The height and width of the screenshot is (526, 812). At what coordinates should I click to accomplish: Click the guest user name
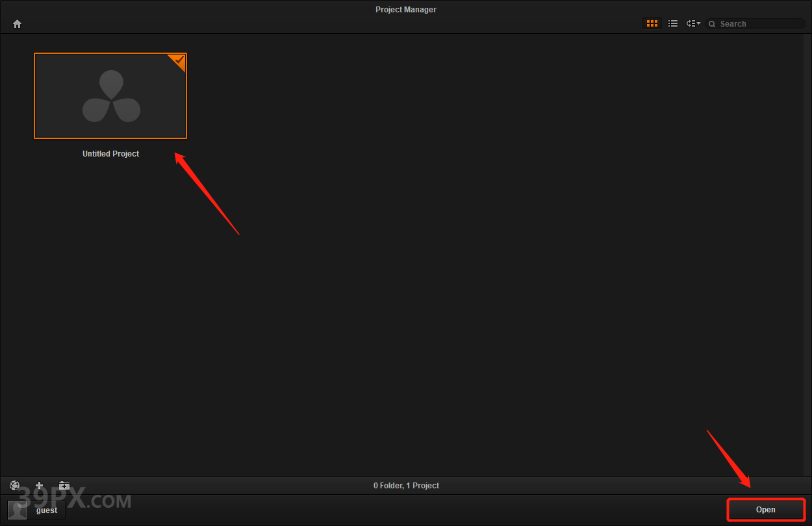pos(47,510)
